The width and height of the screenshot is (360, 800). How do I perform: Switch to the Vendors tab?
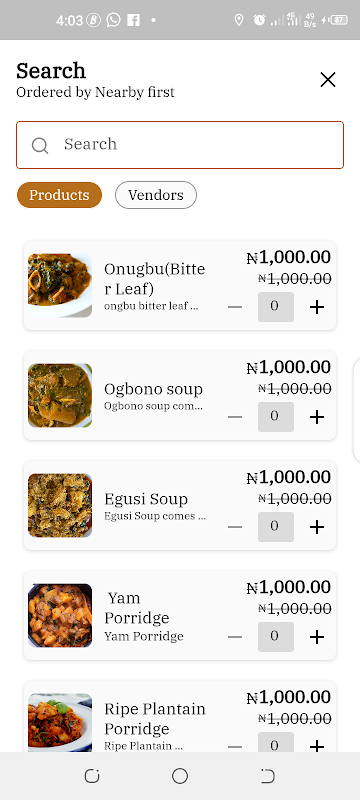pyautogui.click(x=156, y=195)
